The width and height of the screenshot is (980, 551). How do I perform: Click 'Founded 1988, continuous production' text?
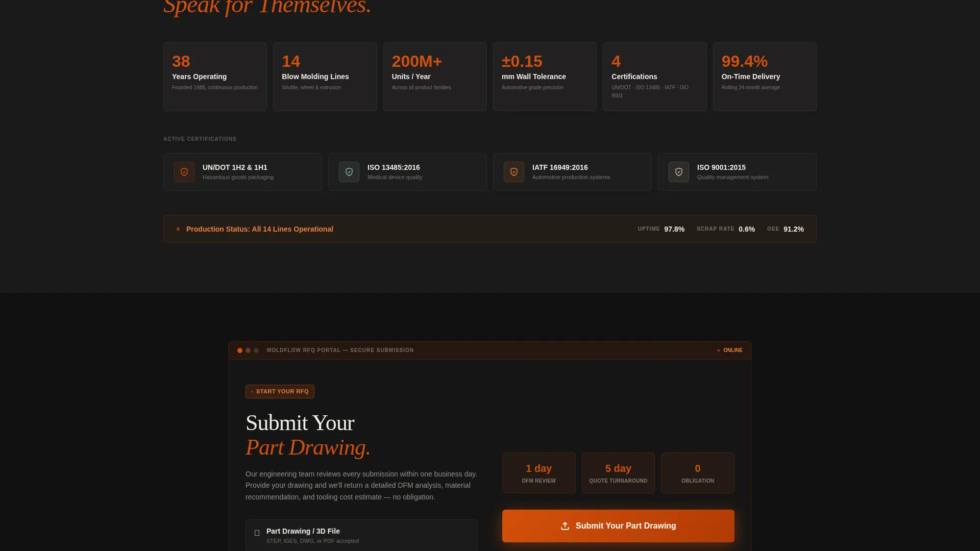pyautogui.click(x=215, y=87)
